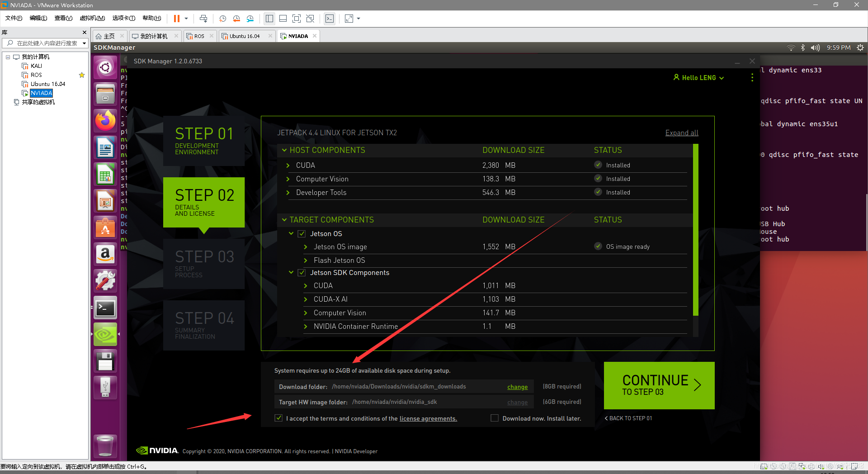Open the Ubuntu system power menu gear
Viewport: 868px width, 474px height.
pyautogui.click(x=860, y=47)
